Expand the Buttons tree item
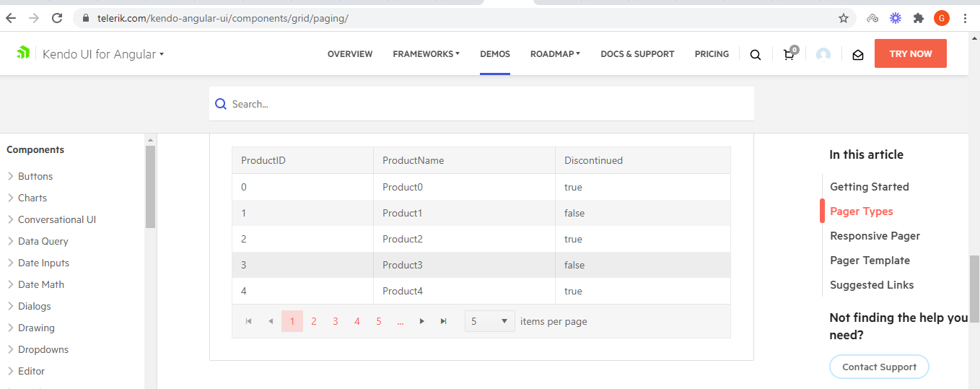 tap(11, 176)
